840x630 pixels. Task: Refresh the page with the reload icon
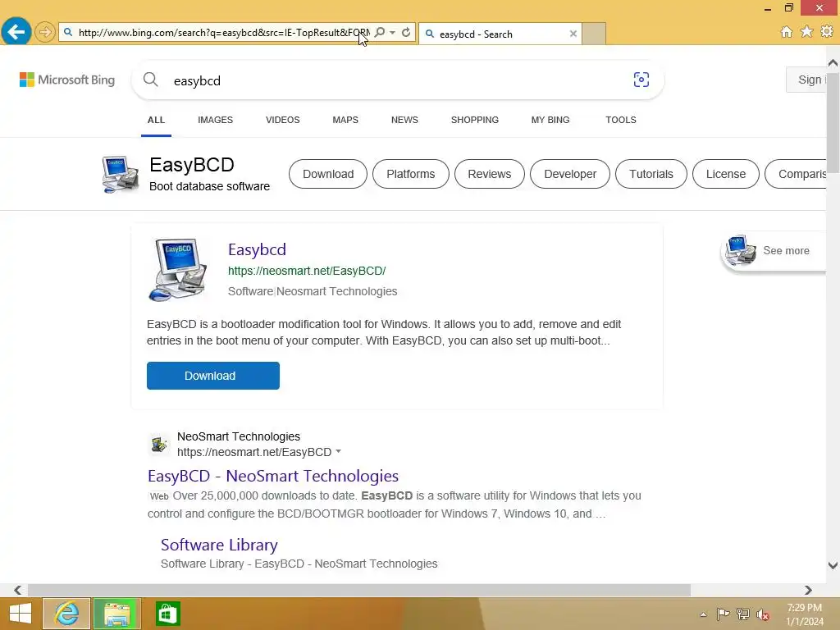[406, 32]
